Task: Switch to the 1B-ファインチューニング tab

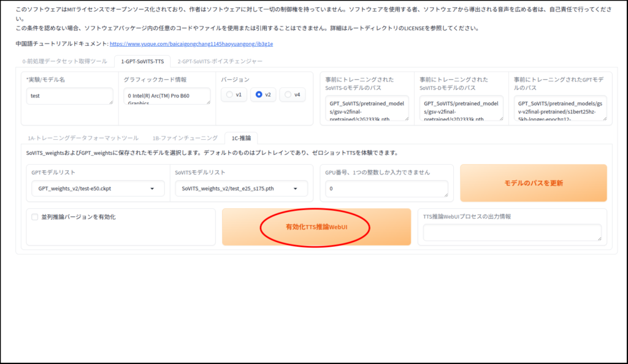Action: 185,138
